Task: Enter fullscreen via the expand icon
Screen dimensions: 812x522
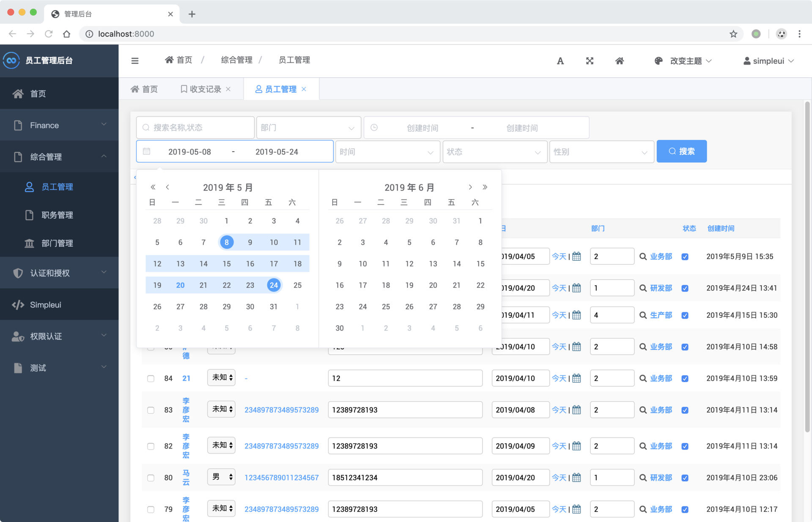Action: click(x=590, y=60)
